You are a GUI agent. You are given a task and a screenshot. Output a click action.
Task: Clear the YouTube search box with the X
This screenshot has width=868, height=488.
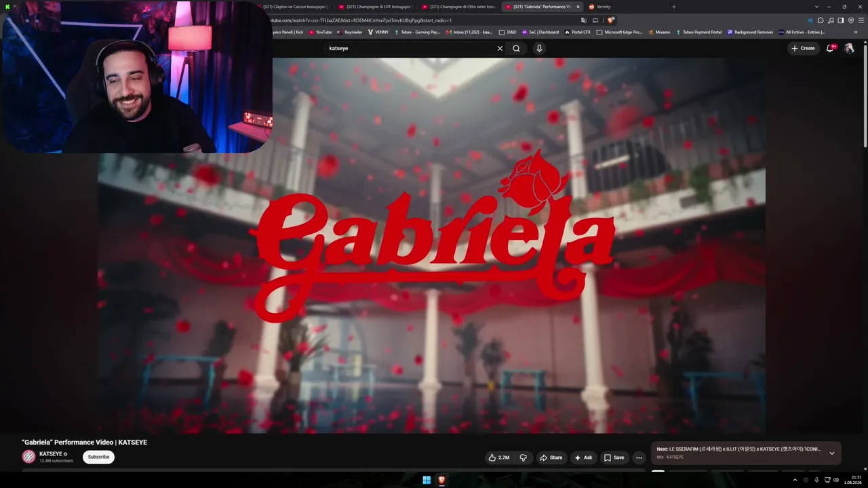click(x=500, y=48)
